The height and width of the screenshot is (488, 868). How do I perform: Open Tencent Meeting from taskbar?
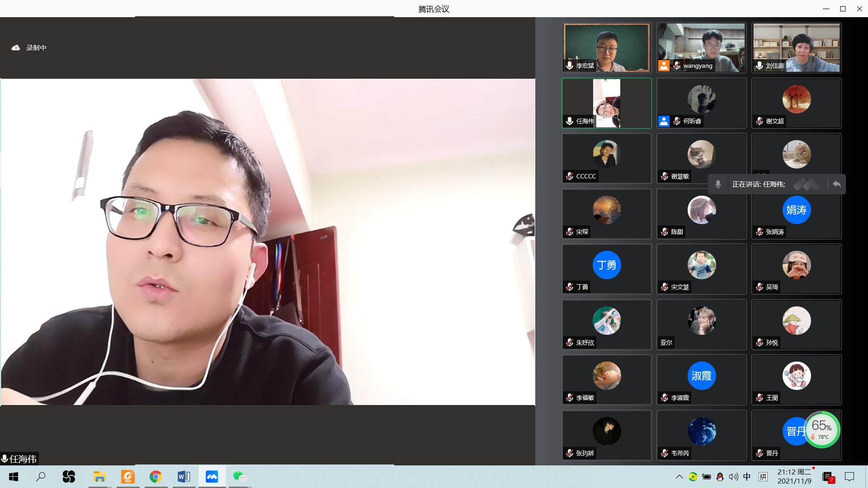(212, 477)
